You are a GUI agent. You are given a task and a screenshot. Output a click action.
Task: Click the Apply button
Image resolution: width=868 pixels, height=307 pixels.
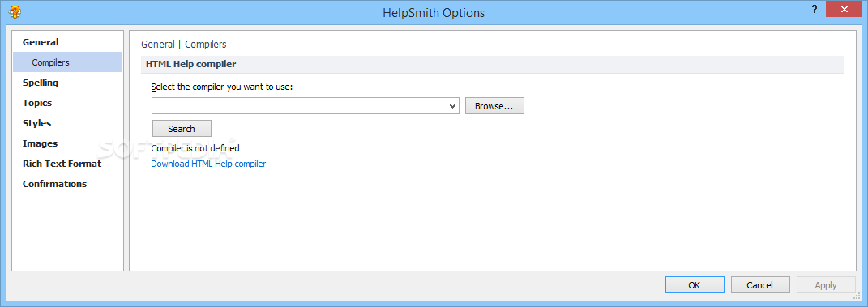pyautogui.click(x=825, y=285)
